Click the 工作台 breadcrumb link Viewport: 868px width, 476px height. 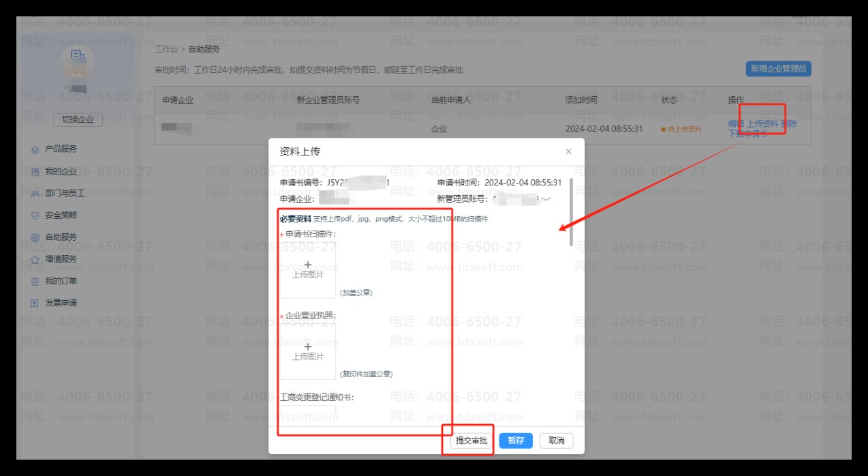tap(166, 49)
